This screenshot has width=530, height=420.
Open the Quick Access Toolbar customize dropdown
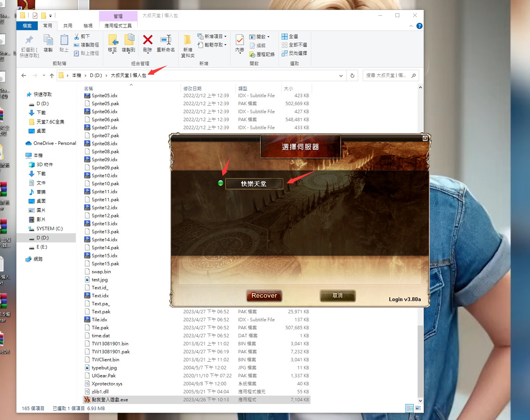(50, 16)
